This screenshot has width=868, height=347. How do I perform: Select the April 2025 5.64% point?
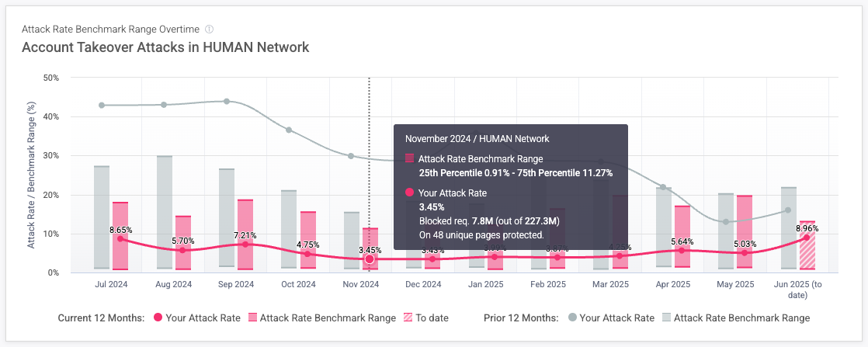682,250
